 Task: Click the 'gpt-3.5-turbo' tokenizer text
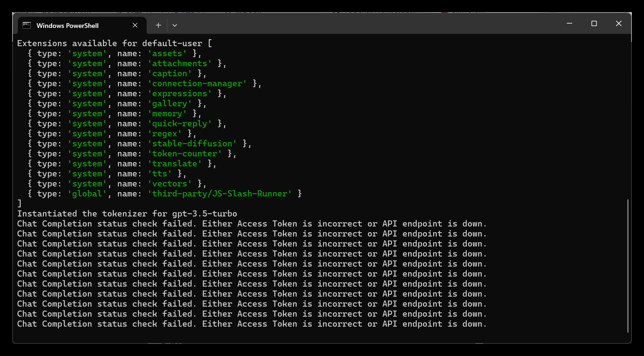(x=204, y=214)
